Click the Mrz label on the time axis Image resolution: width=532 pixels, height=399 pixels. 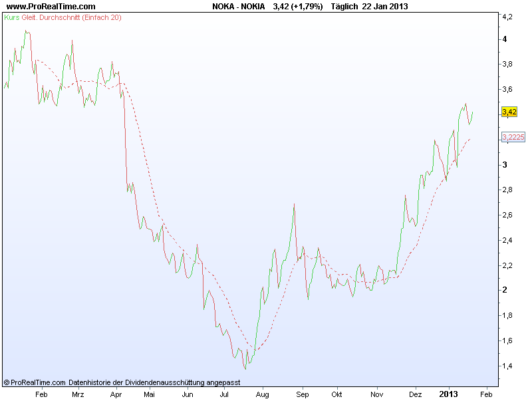tap(78, 394)
